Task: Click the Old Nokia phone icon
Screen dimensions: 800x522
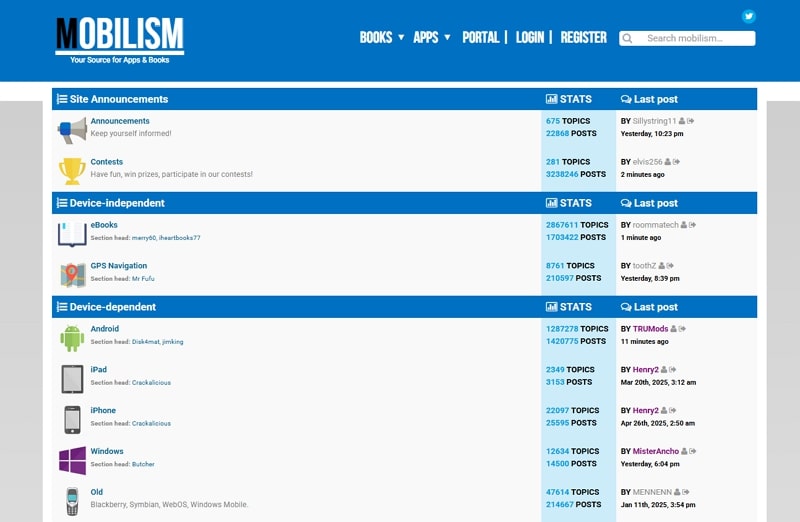Action: (x=72, y=502)
